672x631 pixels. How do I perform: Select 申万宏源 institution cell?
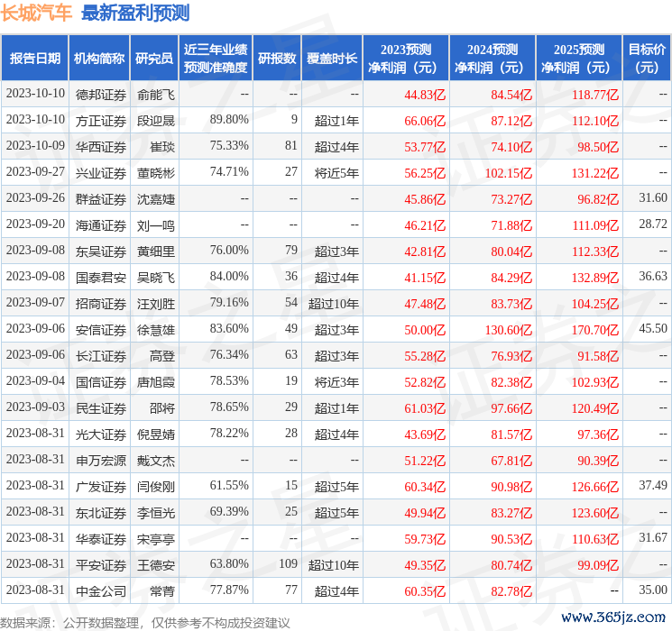(101, 461)
